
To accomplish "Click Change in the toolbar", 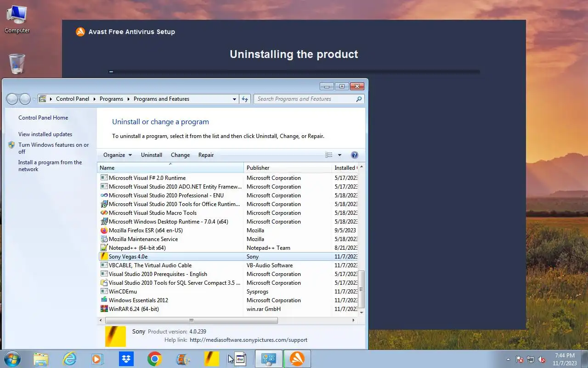I will point(180,155).
